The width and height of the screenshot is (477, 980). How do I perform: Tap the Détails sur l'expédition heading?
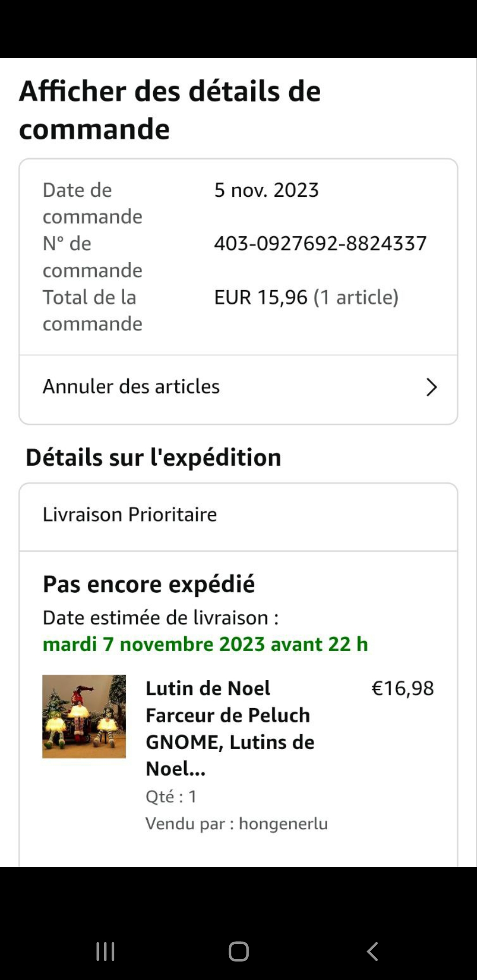pyautogui.click(x=153, y=457)
